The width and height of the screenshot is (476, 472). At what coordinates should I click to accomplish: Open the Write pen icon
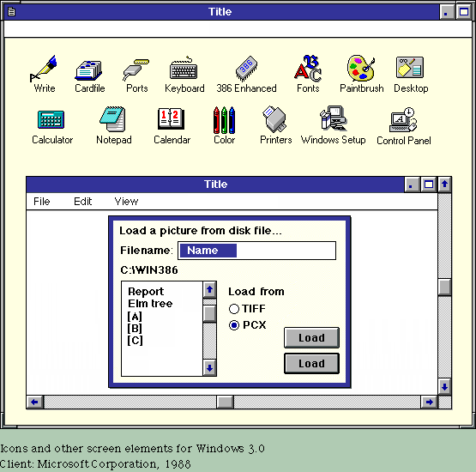43,69
